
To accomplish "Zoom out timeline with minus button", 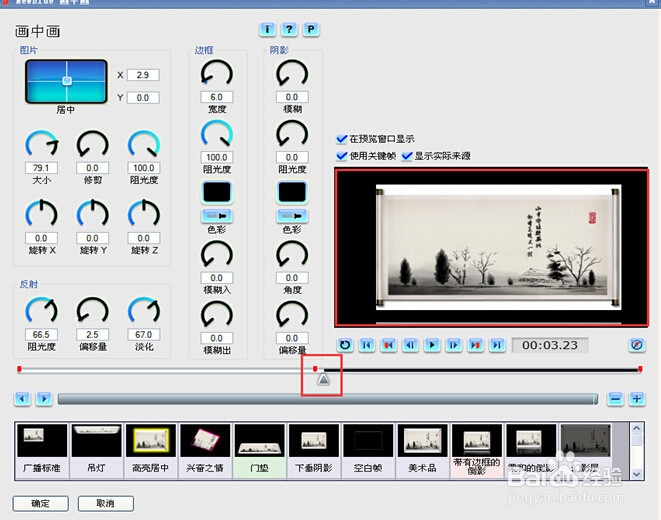I will (615, 398).
